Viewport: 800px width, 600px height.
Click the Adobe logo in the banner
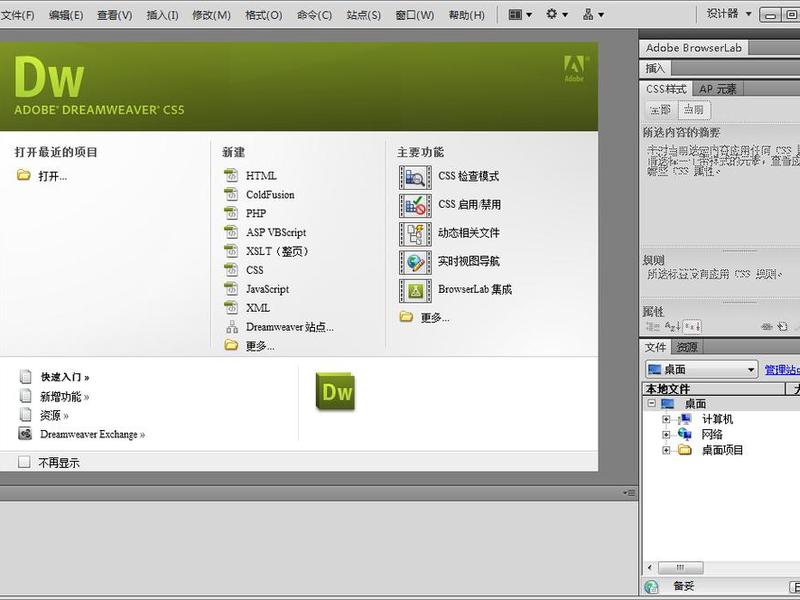coord(574,68)
